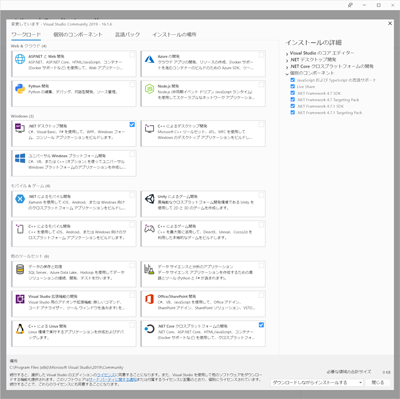Click the 他のツールセット section heading
Viewport: 400px width, 399px height.
pos(30,256)
